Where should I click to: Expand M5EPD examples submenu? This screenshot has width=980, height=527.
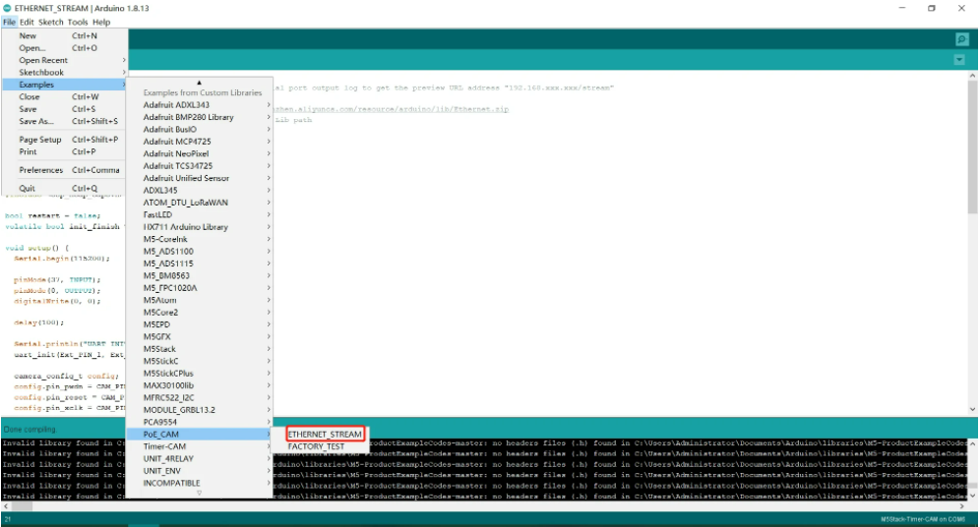[200, 324]
